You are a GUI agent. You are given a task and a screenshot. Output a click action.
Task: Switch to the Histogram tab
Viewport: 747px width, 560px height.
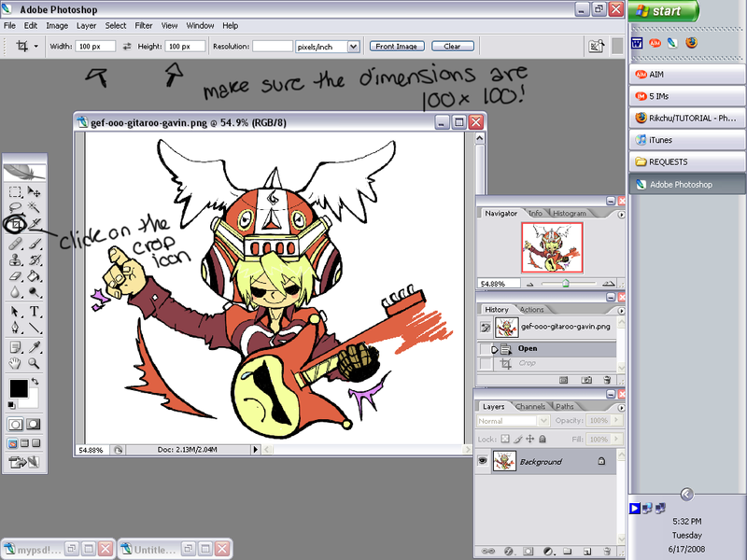[x=570, y=214]
